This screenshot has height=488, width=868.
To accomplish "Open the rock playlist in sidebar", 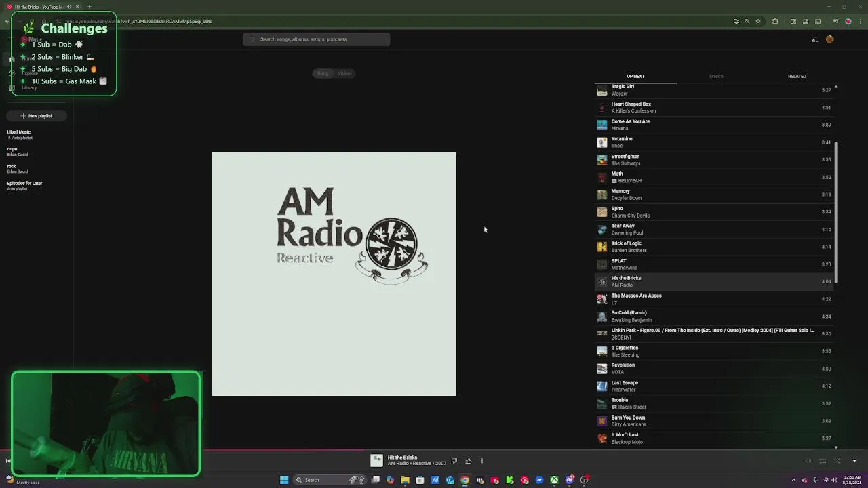I will coord(18,168).
